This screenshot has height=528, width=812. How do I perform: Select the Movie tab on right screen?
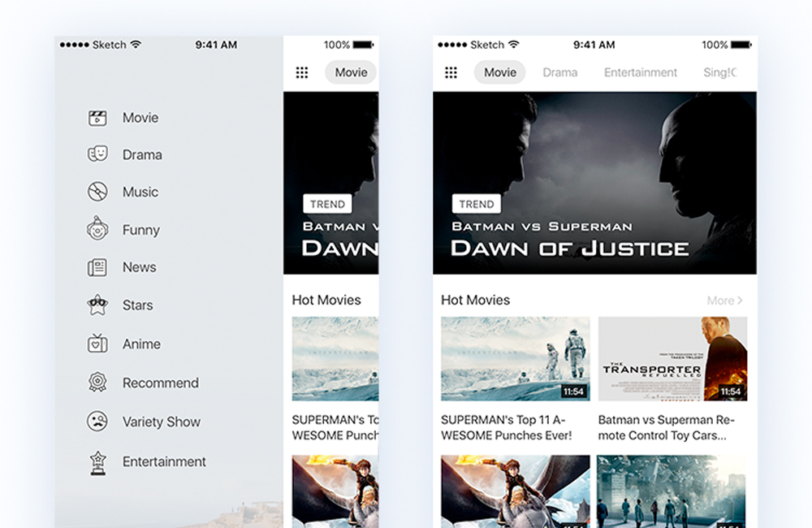pyautogui.click(x=500, y=72)
